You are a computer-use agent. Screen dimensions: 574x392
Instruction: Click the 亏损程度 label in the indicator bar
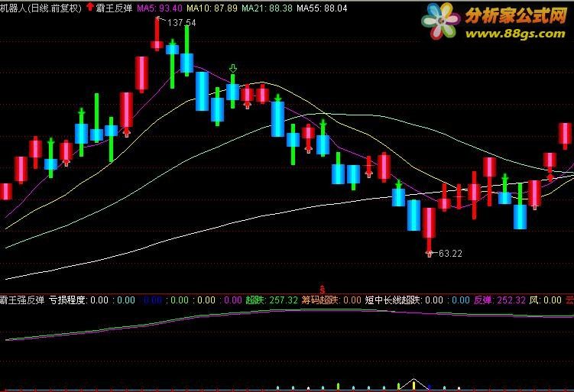68,300
